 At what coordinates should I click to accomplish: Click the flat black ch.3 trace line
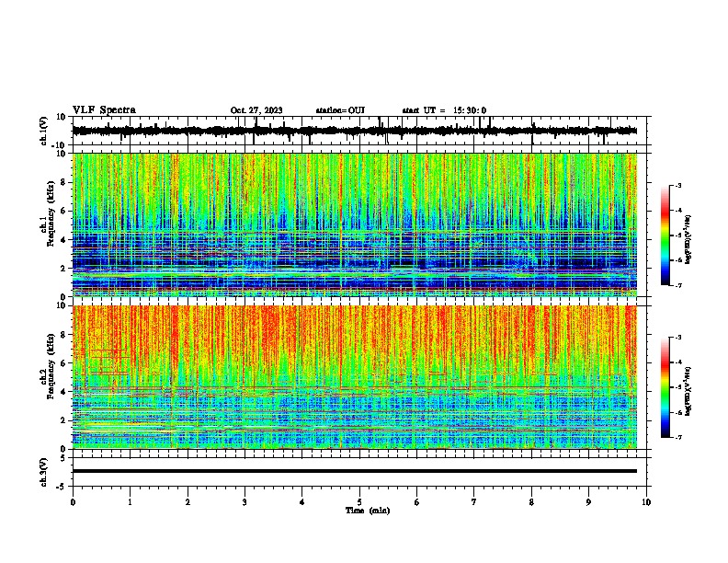(354, 471)
